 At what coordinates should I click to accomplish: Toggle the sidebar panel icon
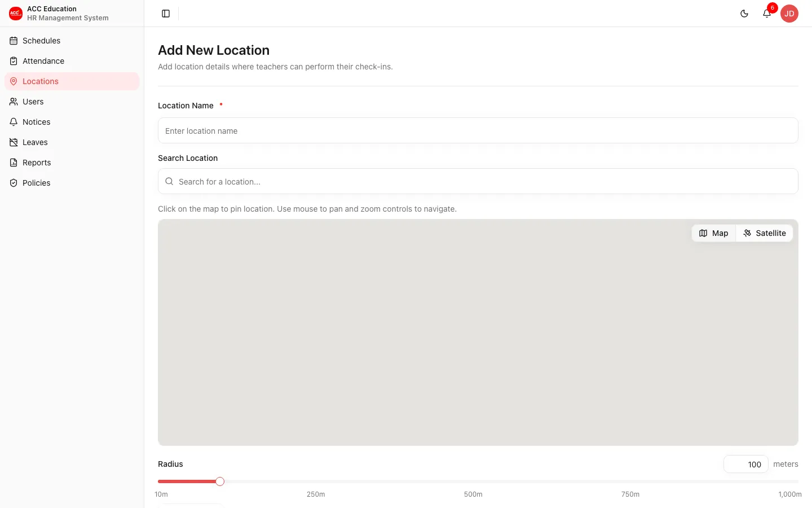click(166, 14)
